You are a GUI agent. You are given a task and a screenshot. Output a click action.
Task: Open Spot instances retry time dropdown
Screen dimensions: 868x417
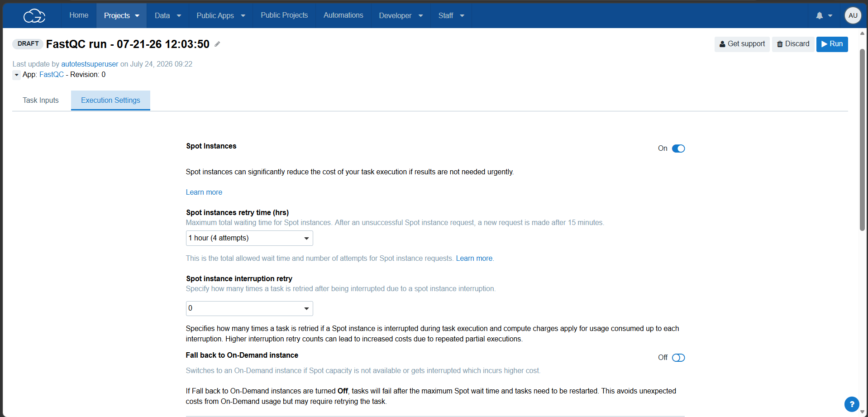pos(249,238)
